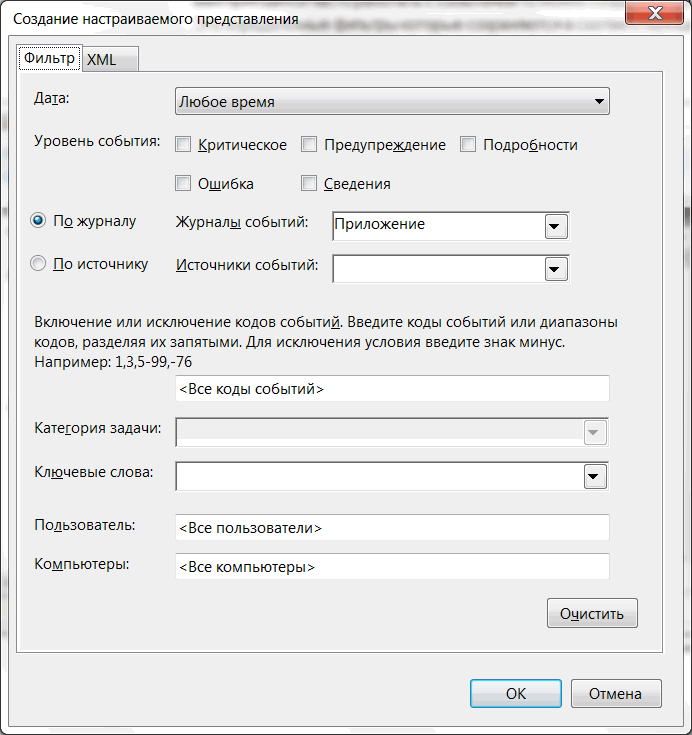Click the Уровень события label

pos(97,141)
